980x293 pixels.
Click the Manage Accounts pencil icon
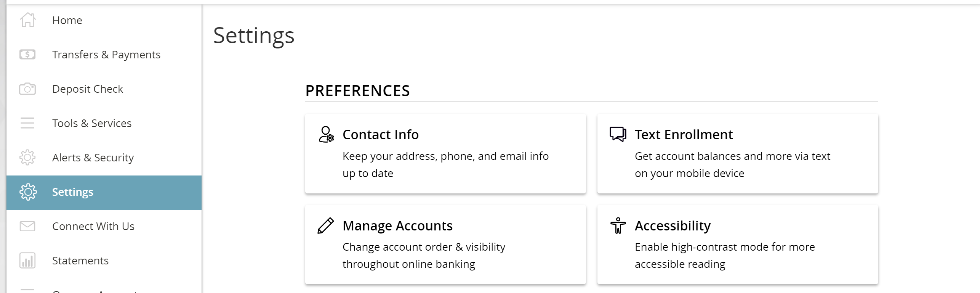326,225
